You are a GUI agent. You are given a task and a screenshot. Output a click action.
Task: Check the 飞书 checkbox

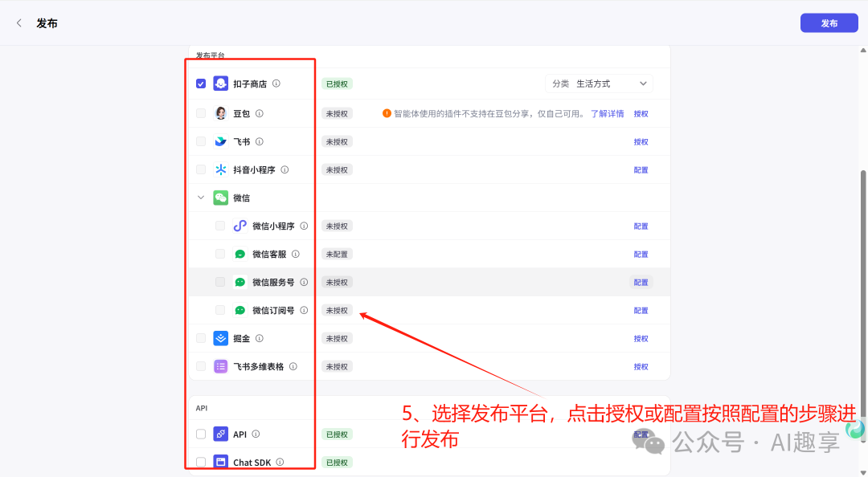(201, 141)
